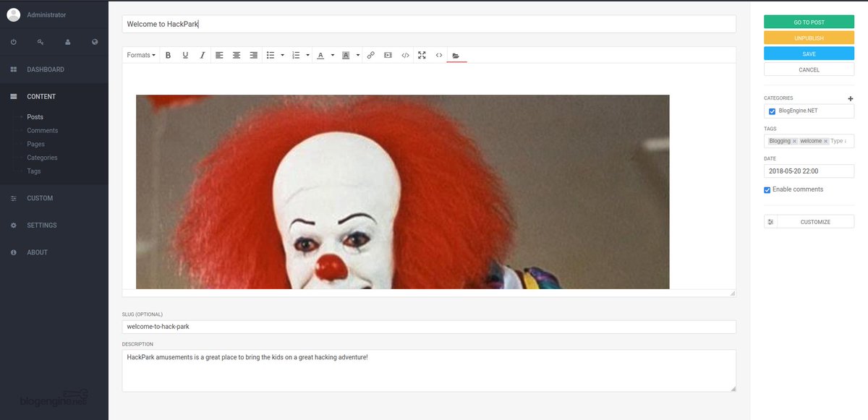
Task: Click the Go To Post button
Action: (x=809, y=22)
